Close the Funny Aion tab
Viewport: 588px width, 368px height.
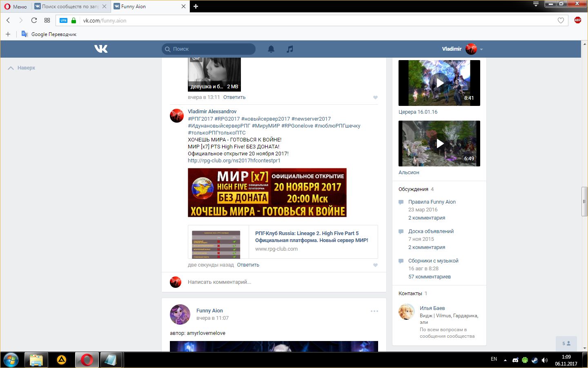[x=183, y=7]
